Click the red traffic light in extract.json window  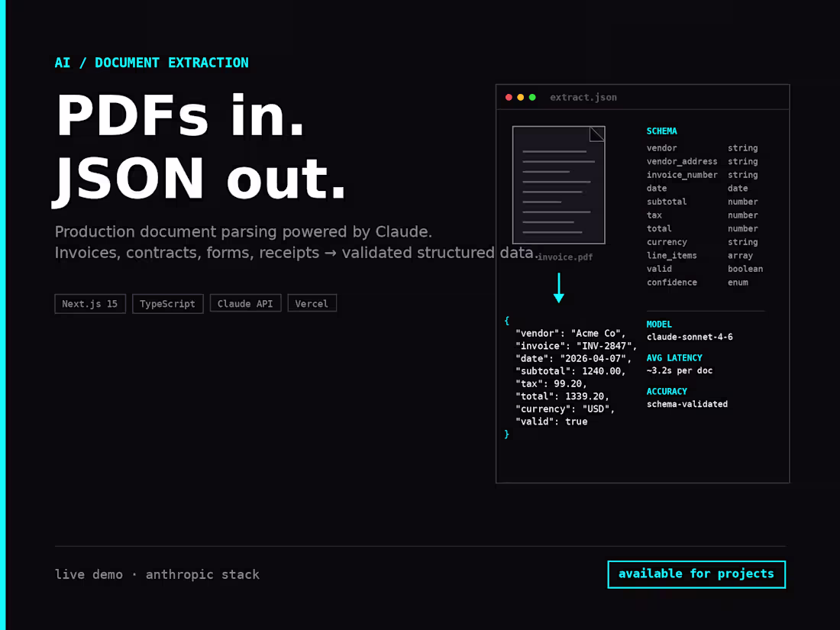pos(509,97)
